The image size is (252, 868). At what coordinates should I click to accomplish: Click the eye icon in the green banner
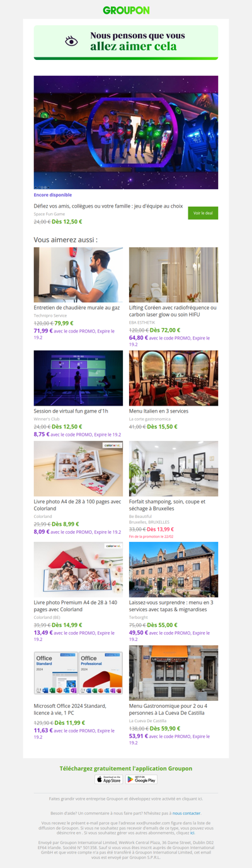[x=72, y=42]
